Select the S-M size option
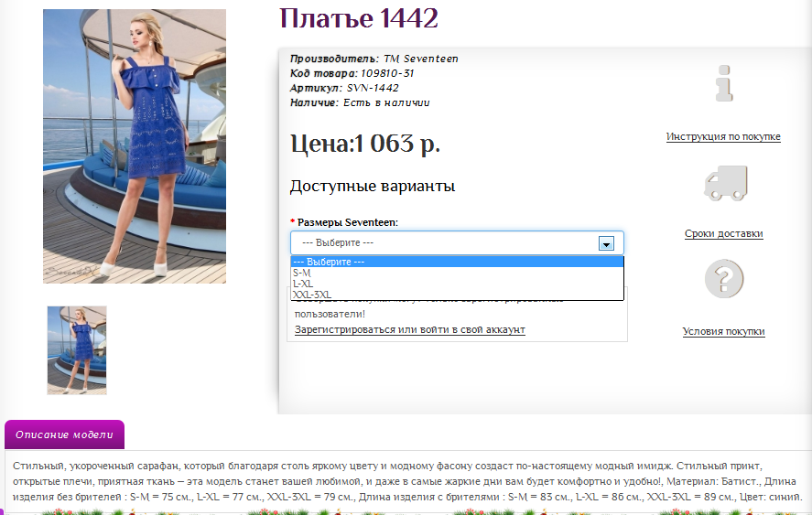812x515 pixels. pos(457,273)
